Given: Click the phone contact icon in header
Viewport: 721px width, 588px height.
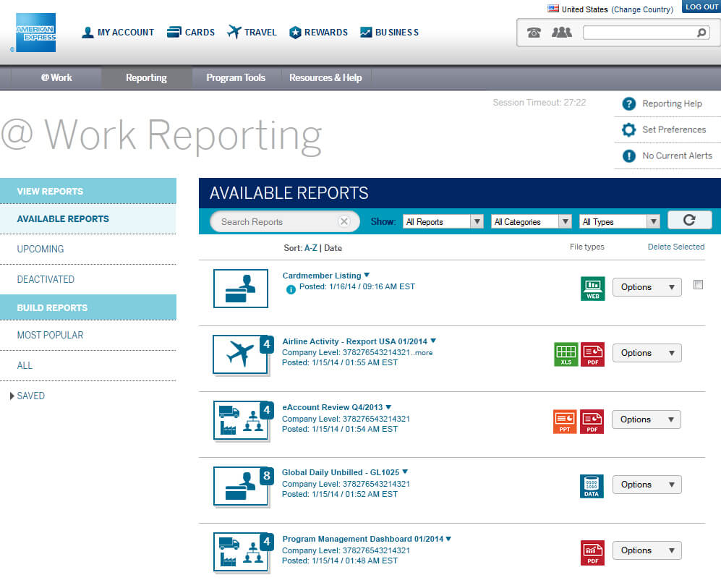Looking at the screenshot, I should click(534, 32).
